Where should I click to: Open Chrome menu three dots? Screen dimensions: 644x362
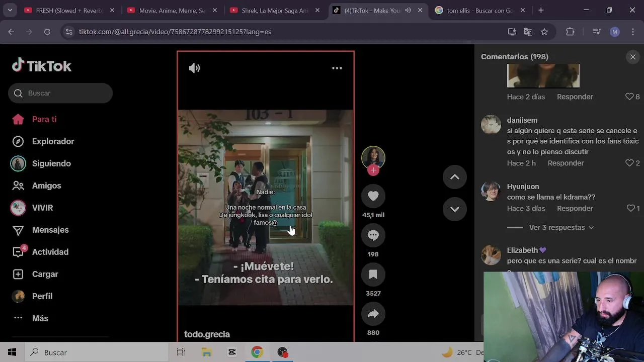point(632,32)
